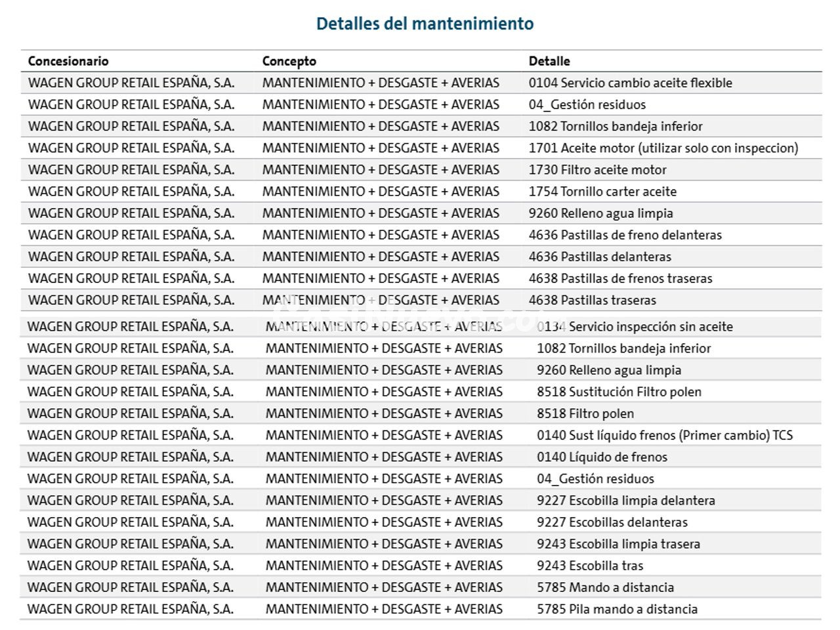This screenshot has height=630, width=840.
Task: Click the Concesionario column header
Action: [68, 61]
